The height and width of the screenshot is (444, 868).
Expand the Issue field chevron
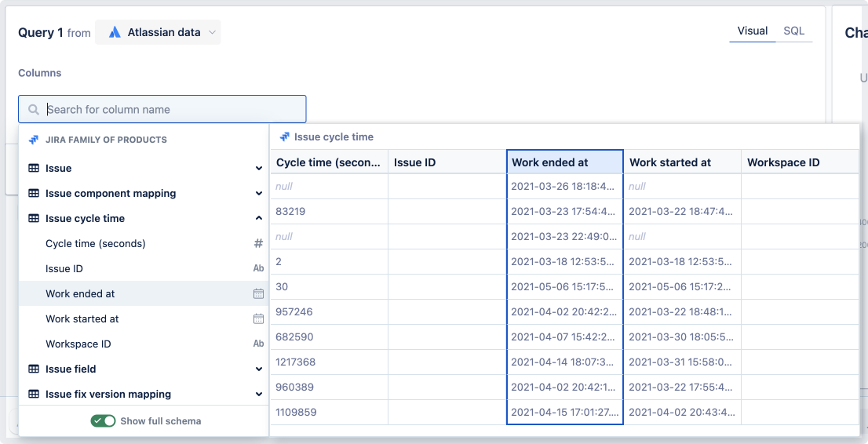point(258,369)
